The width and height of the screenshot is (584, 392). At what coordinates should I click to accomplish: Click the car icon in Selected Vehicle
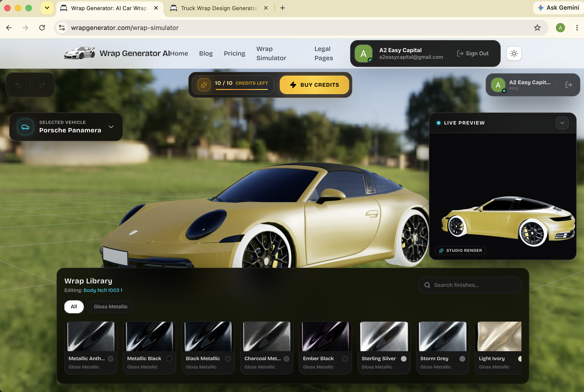tap(25, 127)
